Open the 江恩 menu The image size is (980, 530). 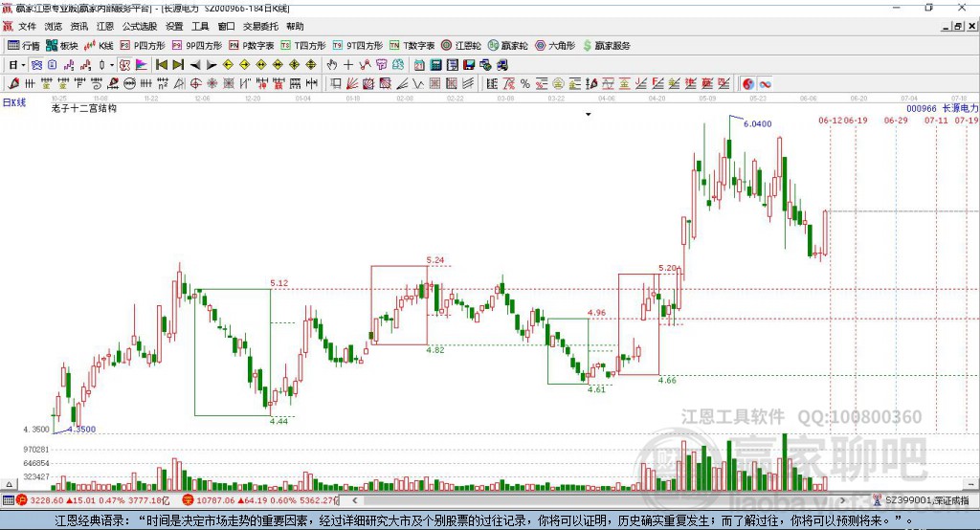[x=105, y=26]
